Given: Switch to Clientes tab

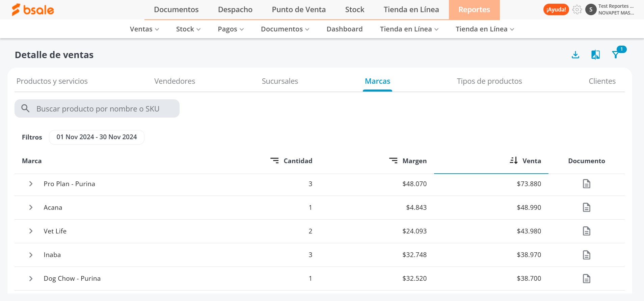Looking at the screenshot, I should pyautogui.click(x=602, y=81).
